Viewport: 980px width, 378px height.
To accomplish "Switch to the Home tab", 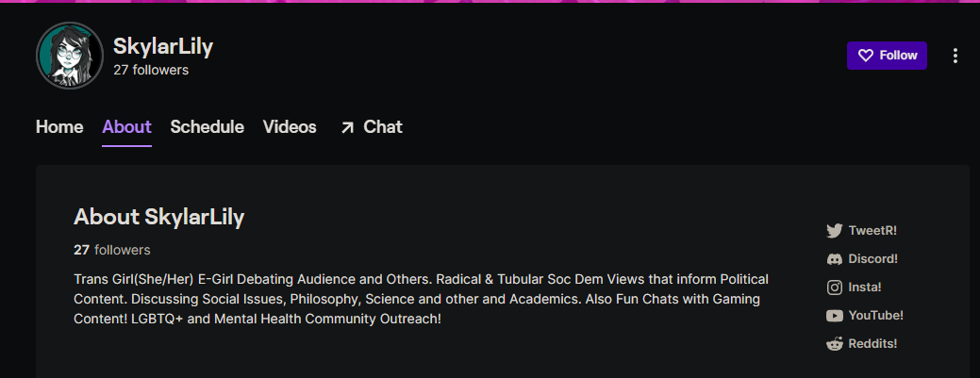I will 59,127.
